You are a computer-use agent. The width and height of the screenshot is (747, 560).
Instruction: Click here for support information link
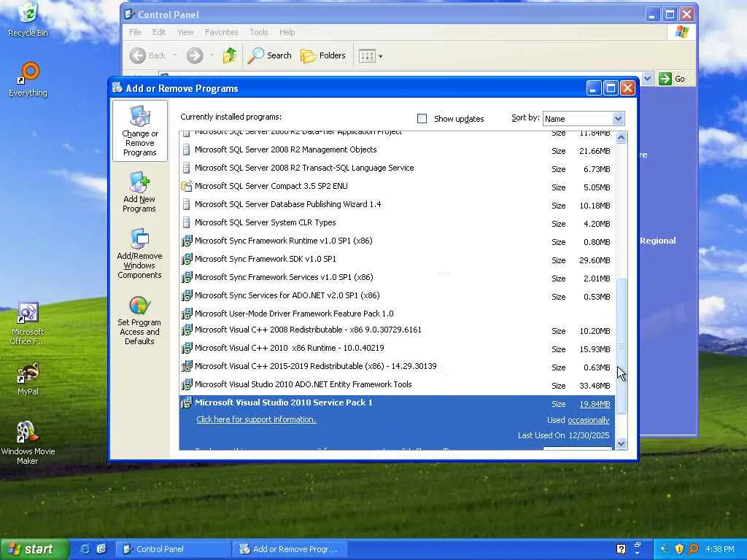click(256, 419)
